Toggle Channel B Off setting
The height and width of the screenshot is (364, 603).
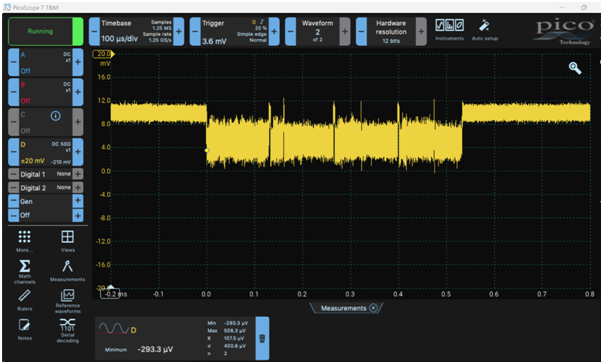[25, 101]
